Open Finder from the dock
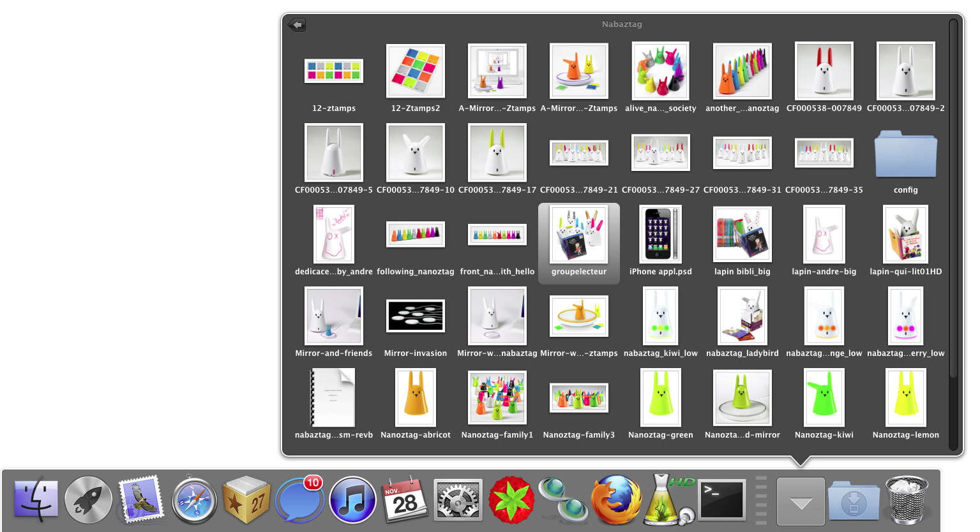Viewport: 980px width, 532px height. click(36, 499)
